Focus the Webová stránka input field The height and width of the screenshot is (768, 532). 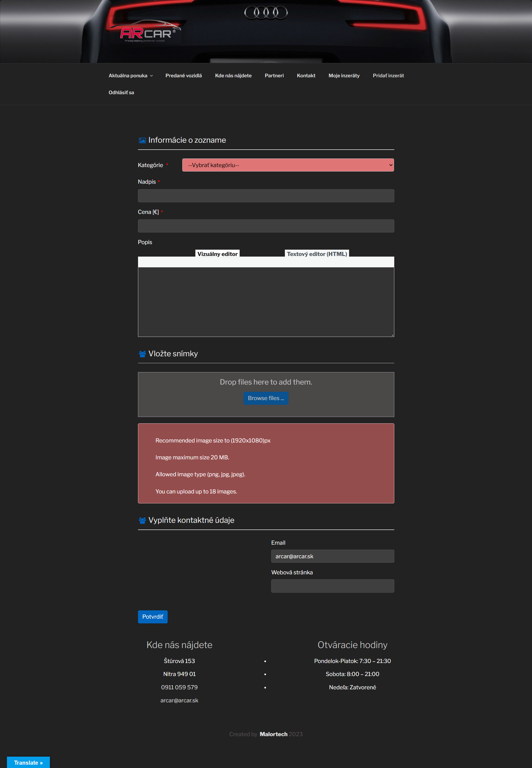332,586
